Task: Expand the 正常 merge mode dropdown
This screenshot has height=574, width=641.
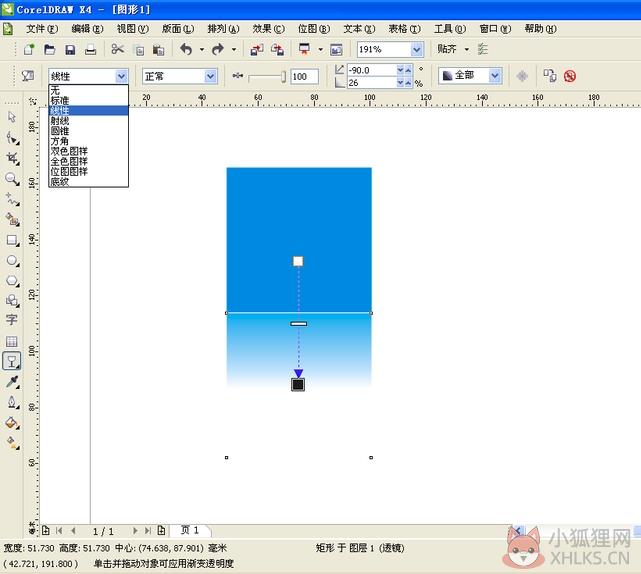Action: click(211, 76)
